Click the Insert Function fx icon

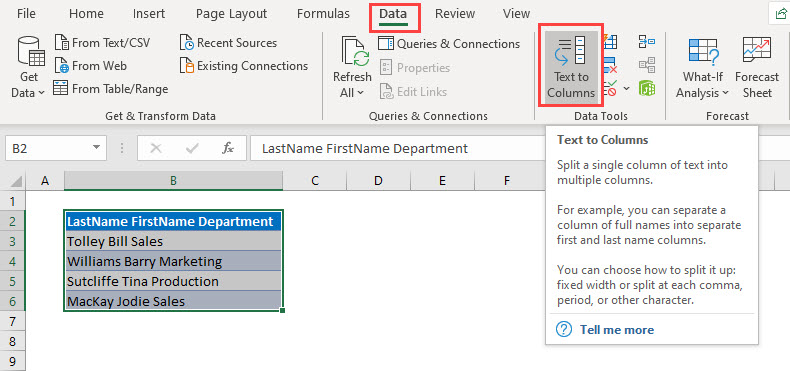(x=228, y=148)
